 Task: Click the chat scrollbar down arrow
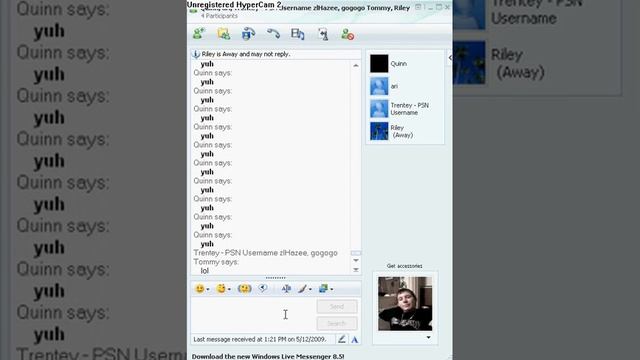click(356, 260)
